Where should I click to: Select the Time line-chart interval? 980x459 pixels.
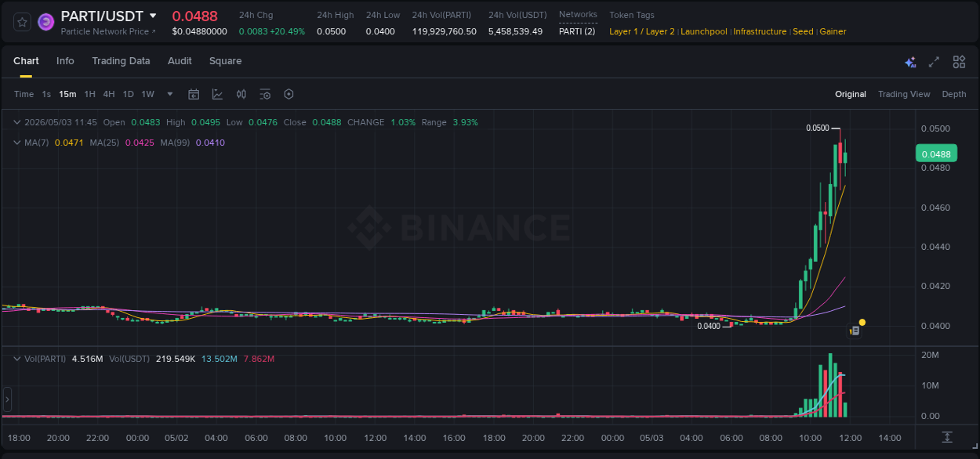24,94
